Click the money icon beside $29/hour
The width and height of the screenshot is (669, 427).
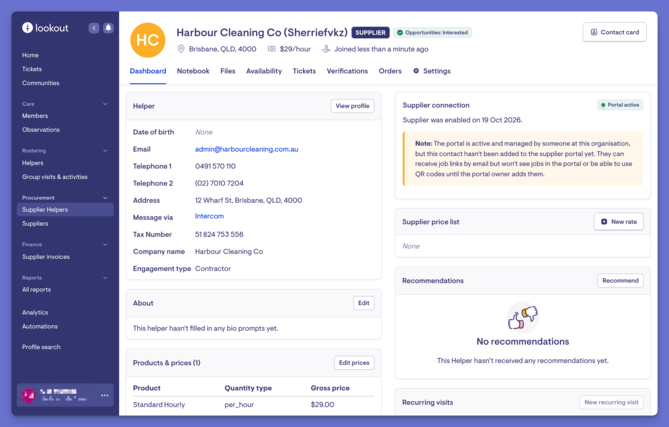coord(271,49)
